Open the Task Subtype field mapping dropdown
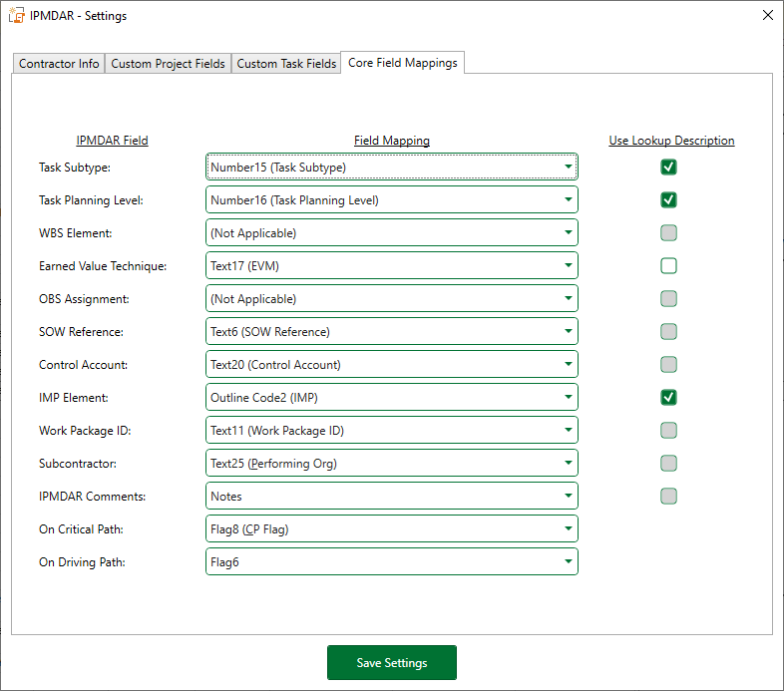 [391, 168]
